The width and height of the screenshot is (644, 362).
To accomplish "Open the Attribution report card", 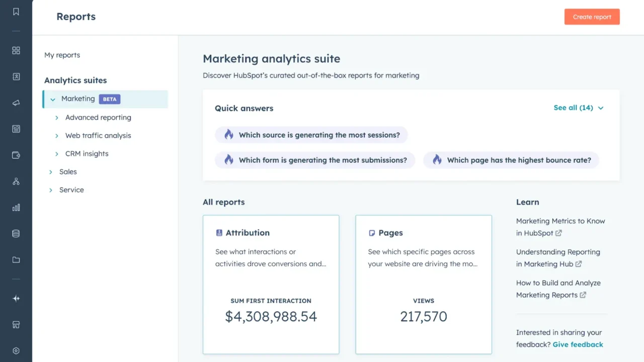I will click(271, 285).
